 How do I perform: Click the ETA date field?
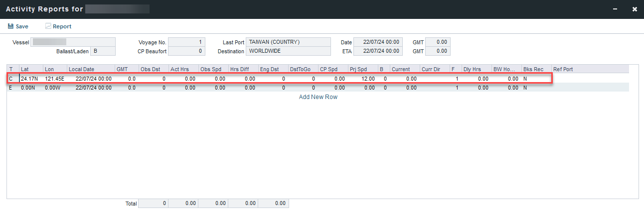[x=378, y=51]
